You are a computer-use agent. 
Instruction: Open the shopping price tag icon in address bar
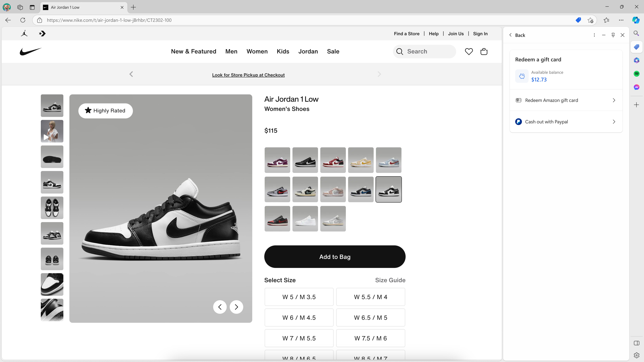(x=578, y=20)
